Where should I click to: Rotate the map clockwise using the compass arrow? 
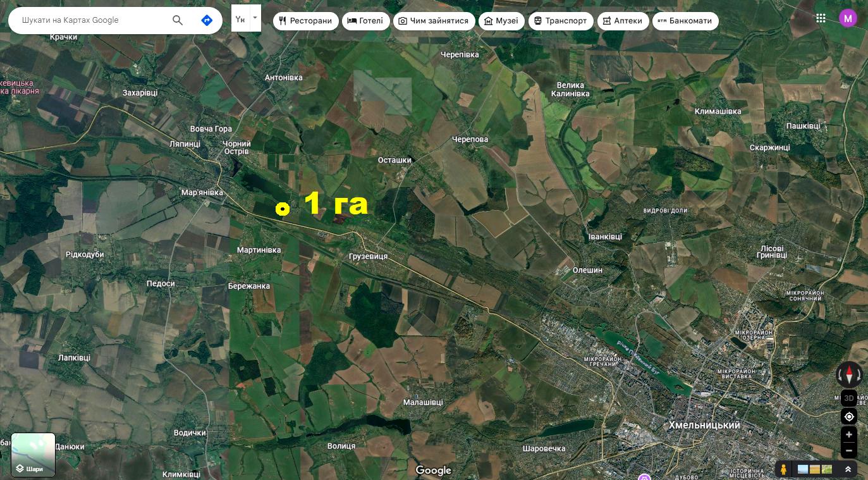coord(859,375)
